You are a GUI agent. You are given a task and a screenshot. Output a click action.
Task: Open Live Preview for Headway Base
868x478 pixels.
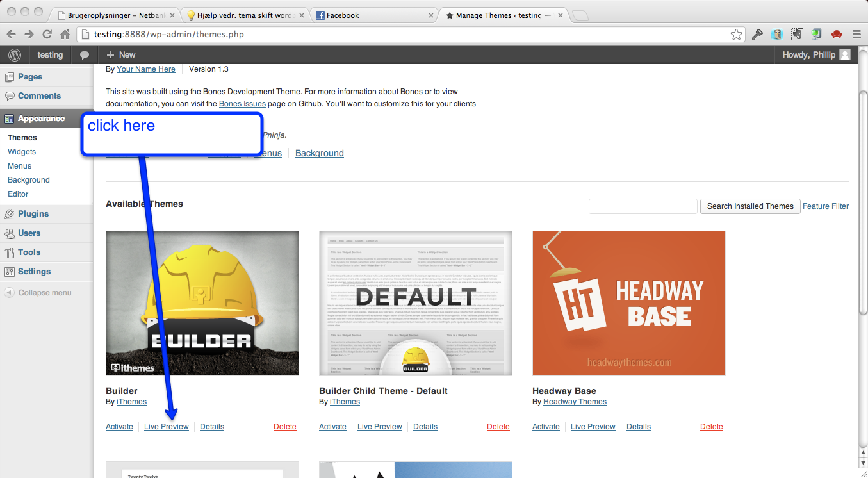pyautogui.click(x=593, y=427)
